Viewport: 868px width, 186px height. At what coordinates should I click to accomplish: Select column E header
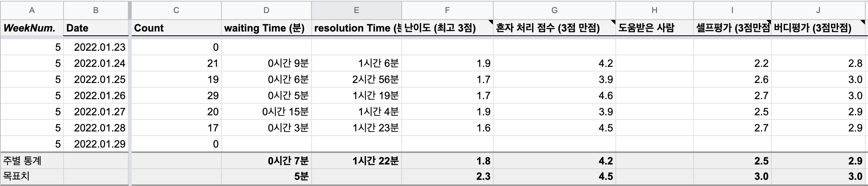pos(356,10)
